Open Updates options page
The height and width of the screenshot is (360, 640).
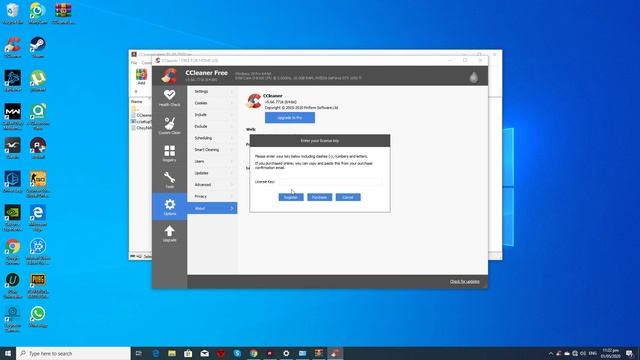(212, 173)
